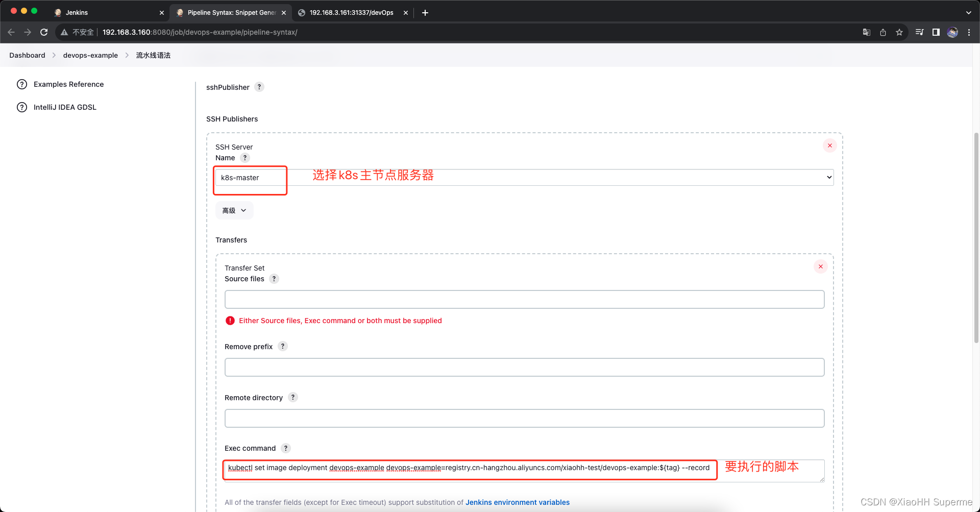This screenshot has height=512, width=980.
Task: Open IntelliJ IDEA GDSL in sidebar
Action: 57,107
